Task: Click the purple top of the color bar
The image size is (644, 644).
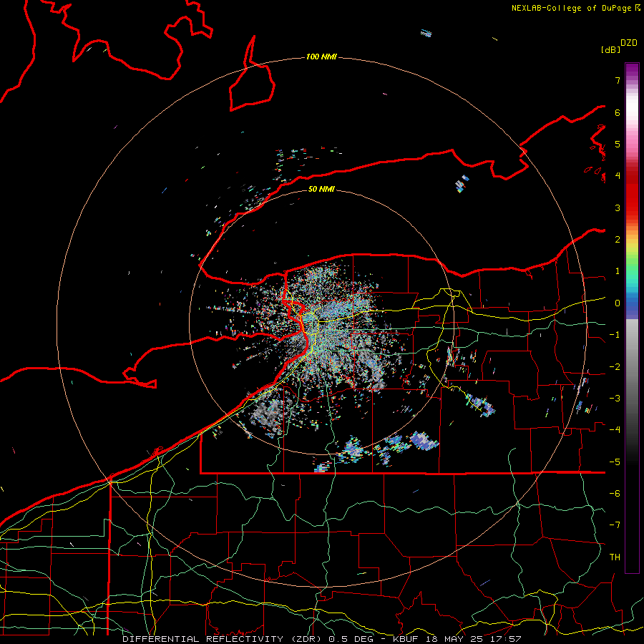Action: click(632, 71)
